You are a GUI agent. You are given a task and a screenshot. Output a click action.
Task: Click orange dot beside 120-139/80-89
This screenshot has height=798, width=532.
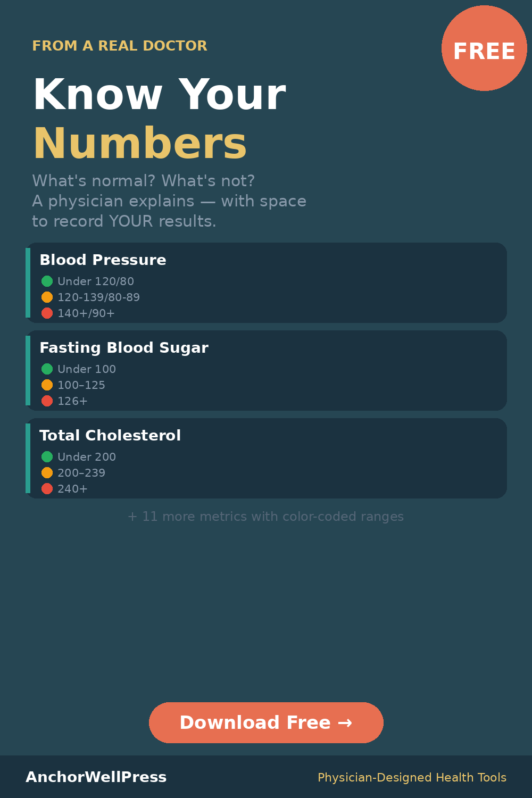47,297
